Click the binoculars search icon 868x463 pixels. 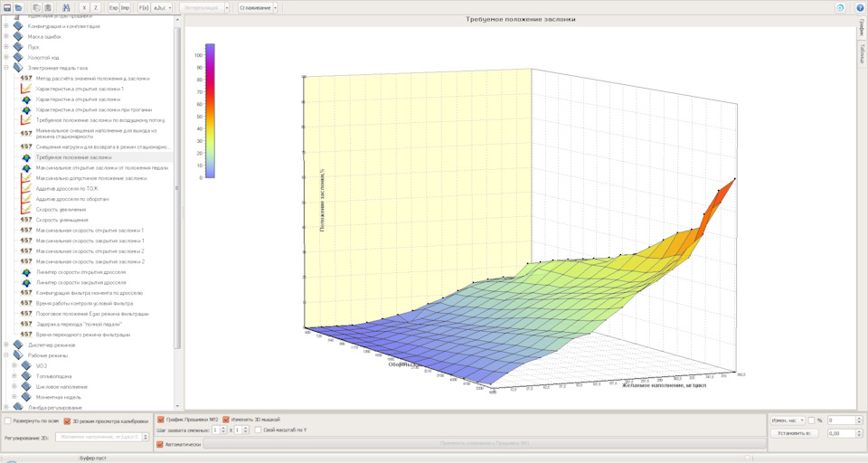point(67,7)
